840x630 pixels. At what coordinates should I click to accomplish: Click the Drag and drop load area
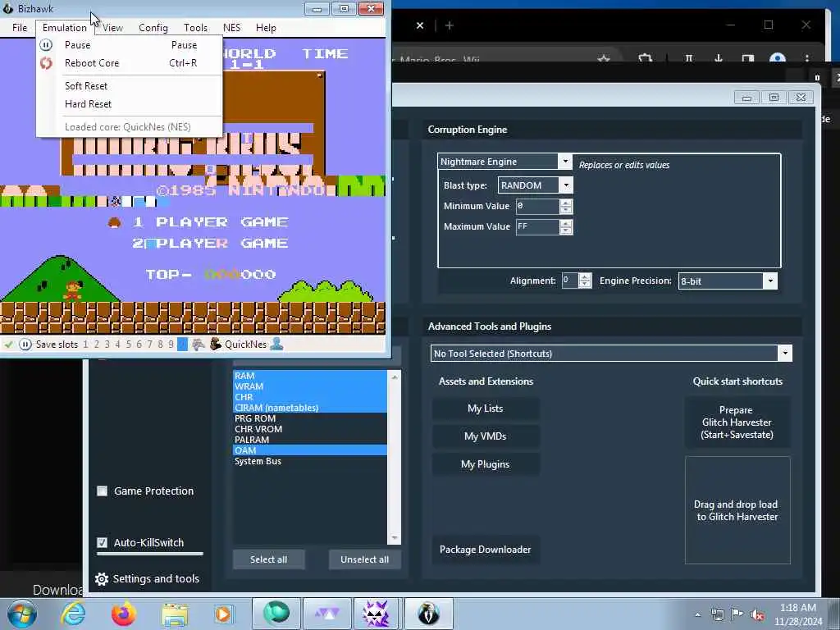pyautogui.click(x=737, y=510)
